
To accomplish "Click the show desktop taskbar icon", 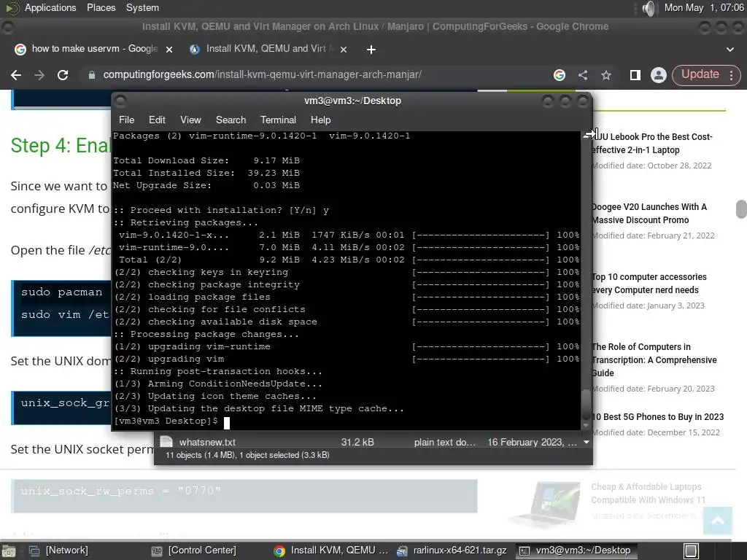I will (x=9, y=551).
